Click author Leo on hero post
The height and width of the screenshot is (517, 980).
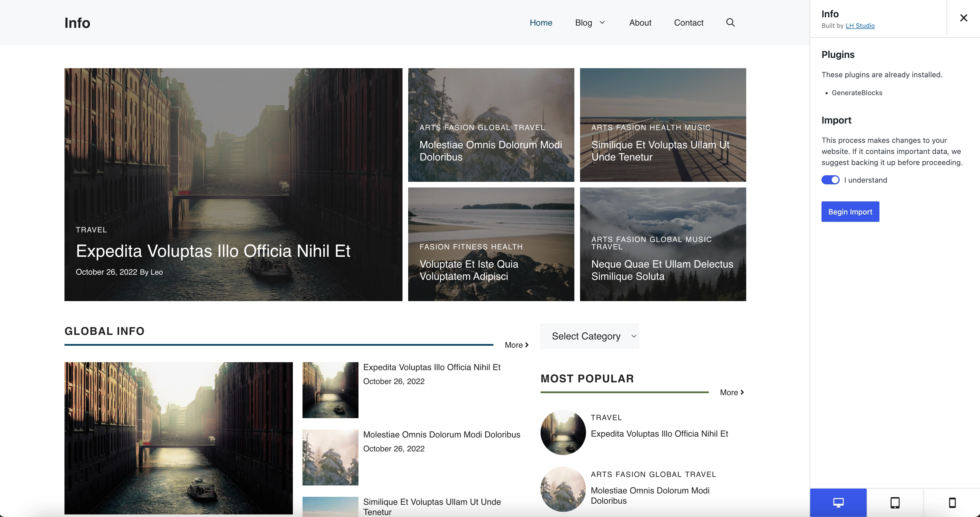click(157, 272)
